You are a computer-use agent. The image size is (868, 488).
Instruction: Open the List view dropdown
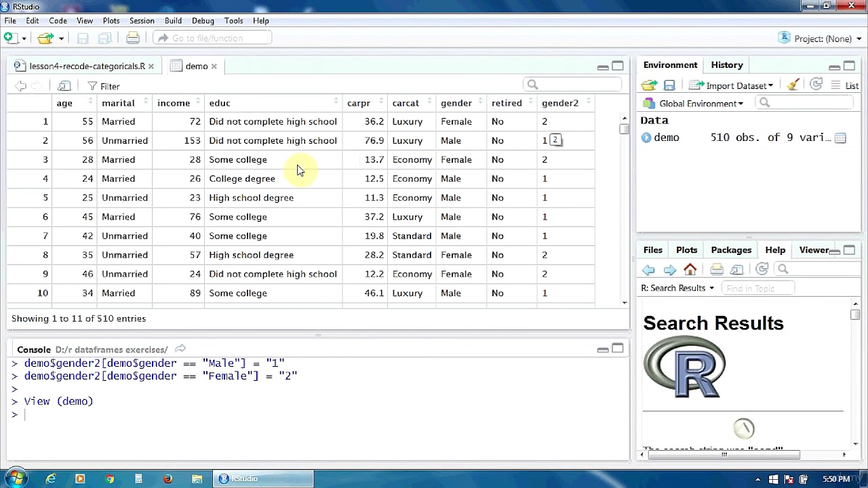tap(845, 85)
